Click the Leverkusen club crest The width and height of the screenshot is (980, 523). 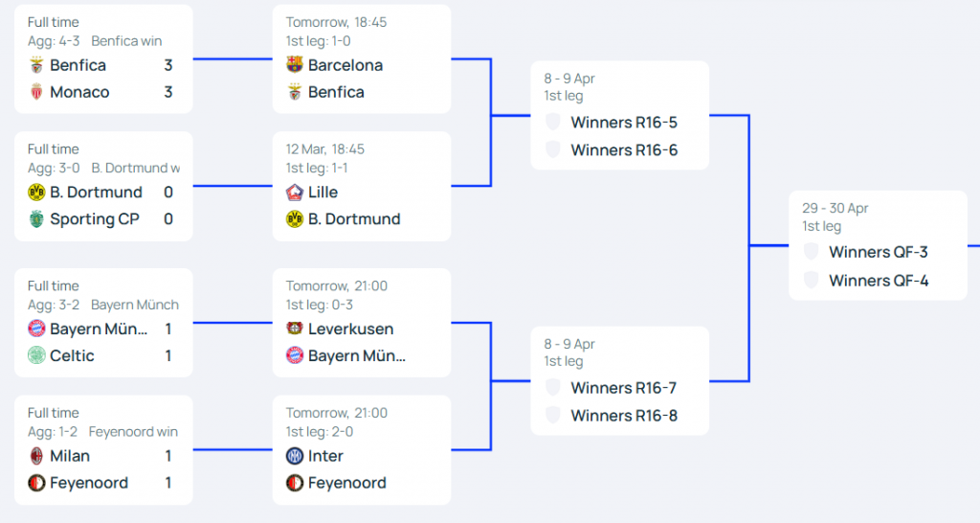point(295,329)
